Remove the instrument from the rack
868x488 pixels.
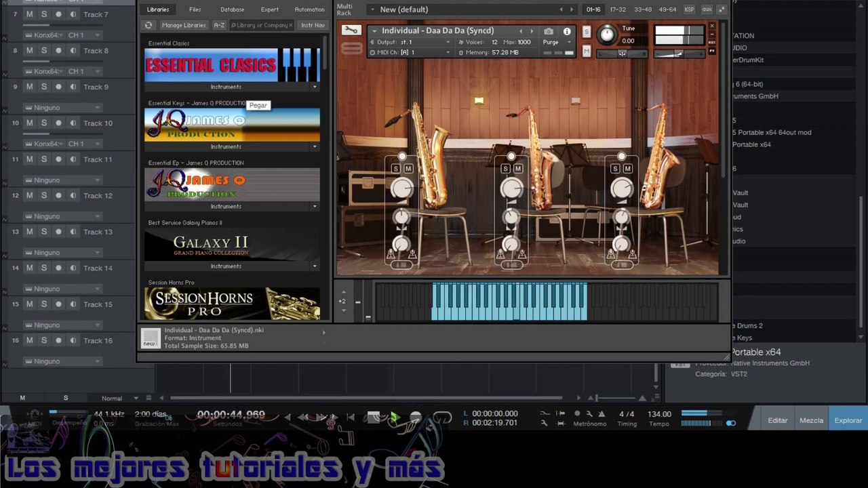[712, 26]
